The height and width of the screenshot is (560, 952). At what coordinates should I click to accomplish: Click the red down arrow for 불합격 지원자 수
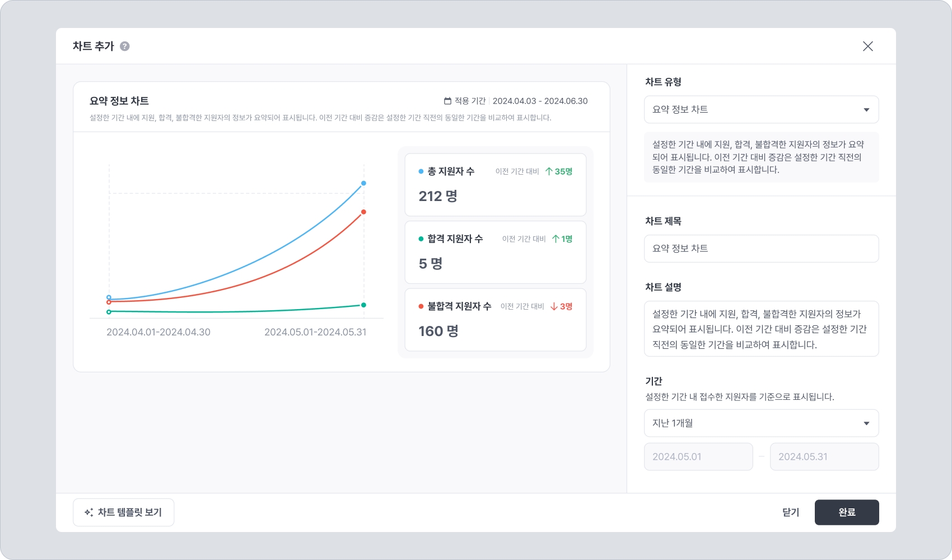coord(554,306)
